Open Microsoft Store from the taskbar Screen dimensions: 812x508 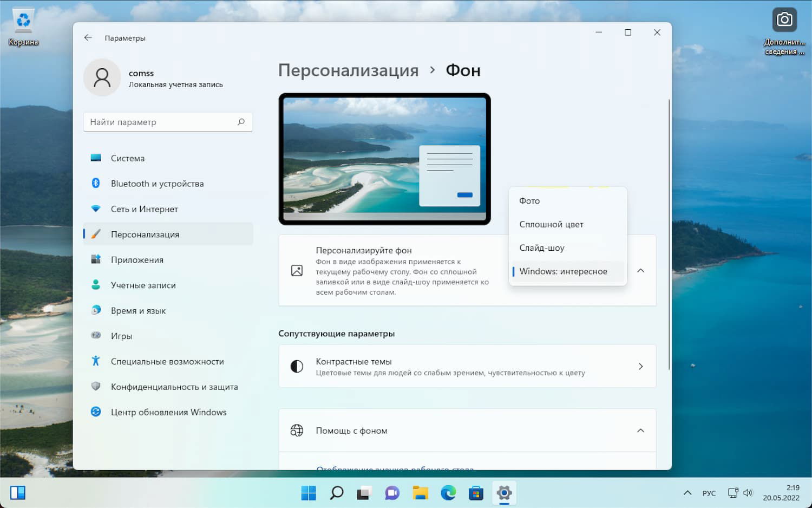[x=476, y=493]
